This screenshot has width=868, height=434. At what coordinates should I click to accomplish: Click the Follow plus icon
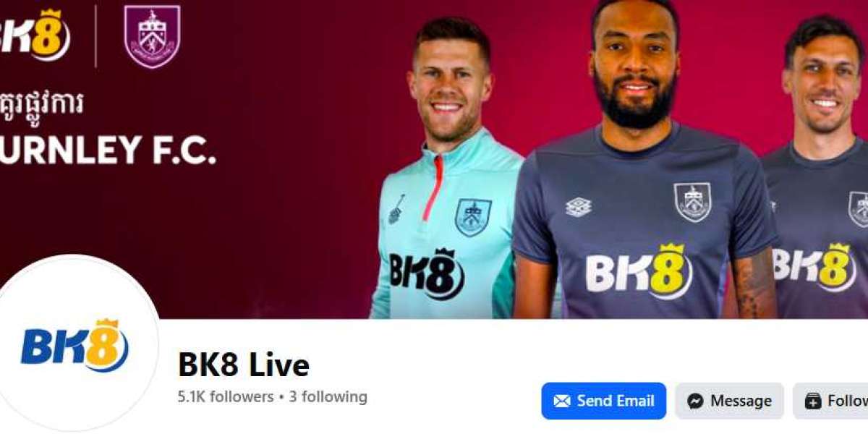coord(813,401)
